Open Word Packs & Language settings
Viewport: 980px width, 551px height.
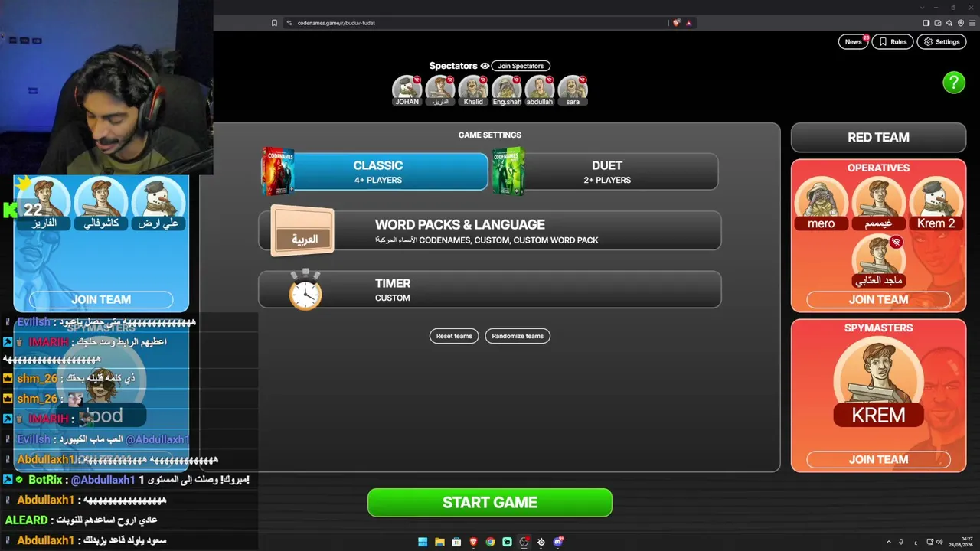(x=490, y=230)
